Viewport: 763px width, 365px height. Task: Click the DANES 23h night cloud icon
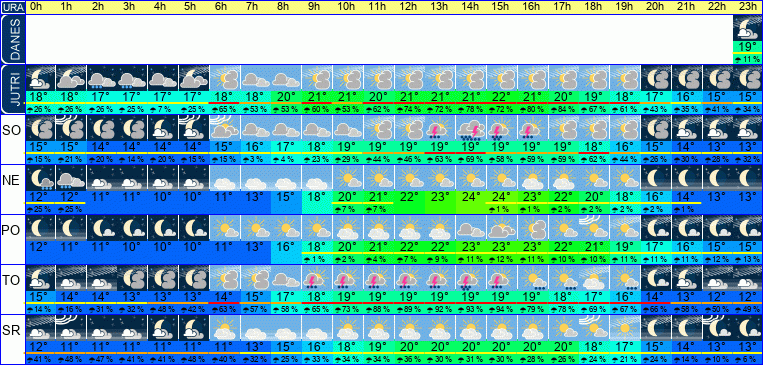point(747,29)
